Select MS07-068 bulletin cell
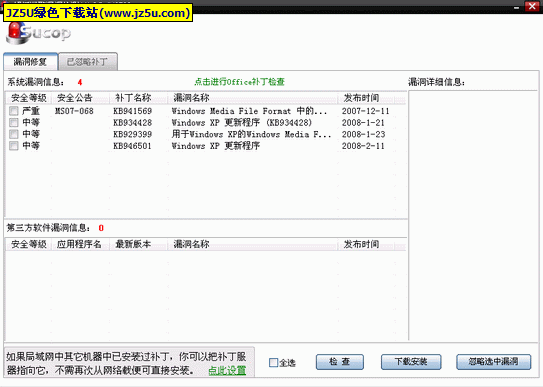This screenshot has height=387, width=543. point(74,111)
